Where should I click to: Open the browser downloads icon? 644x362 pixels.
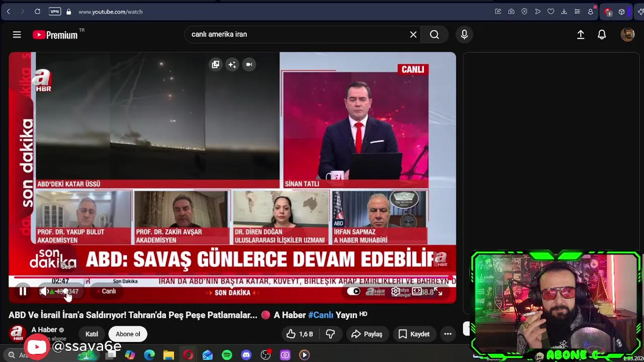pos(564,12)
